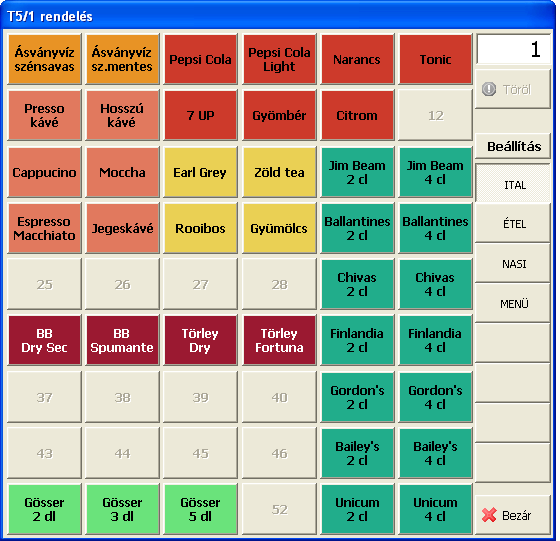Close the order with Bezár
The height and width of the screenshot is (541, 560).
513,515
